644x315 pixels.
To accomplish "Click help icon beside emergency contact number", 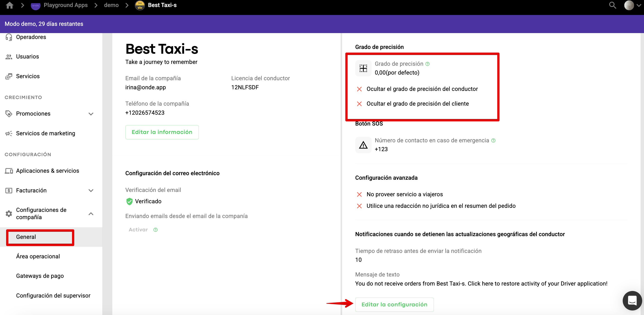I will [493, 140].
